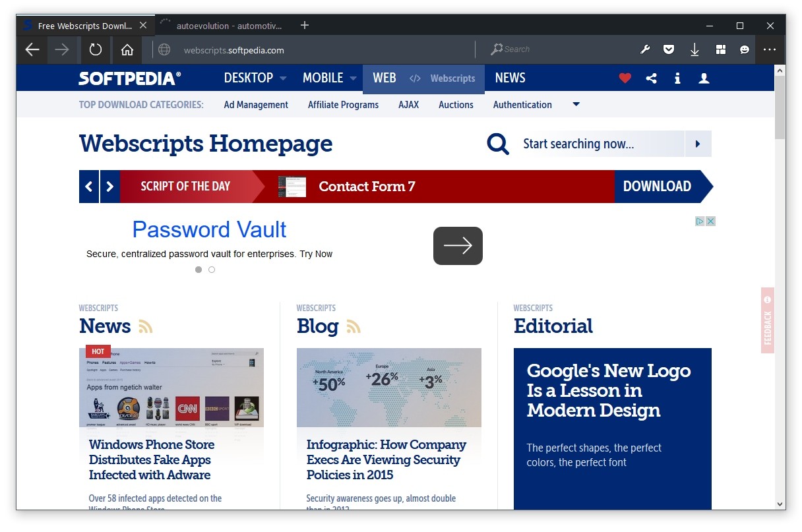Viewport: 802px width, 532px height.
Task: Open the Infographic security policies article
Action: pos(386,460)
